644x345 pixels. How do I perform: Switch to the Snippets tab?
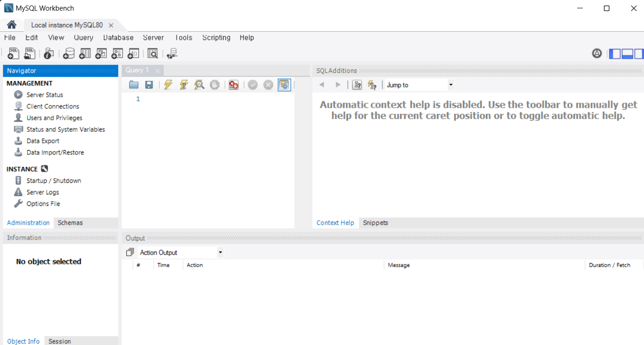(x=375, y=223)
